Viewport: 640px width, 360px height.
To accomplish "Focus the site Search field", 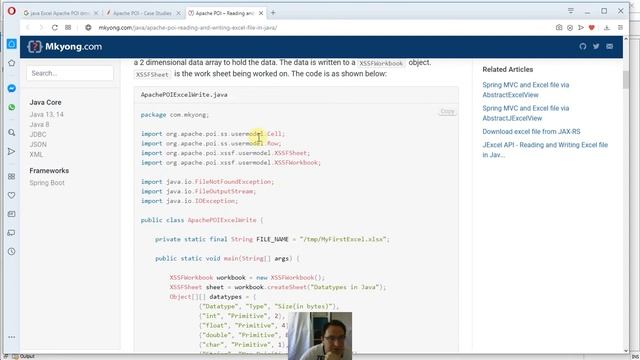I will point(70,73).
